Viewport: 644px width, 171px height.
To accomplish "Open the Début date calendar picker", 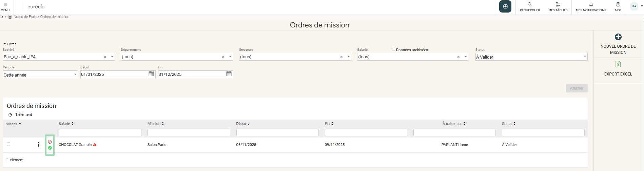I will click(x=151, y=74).
